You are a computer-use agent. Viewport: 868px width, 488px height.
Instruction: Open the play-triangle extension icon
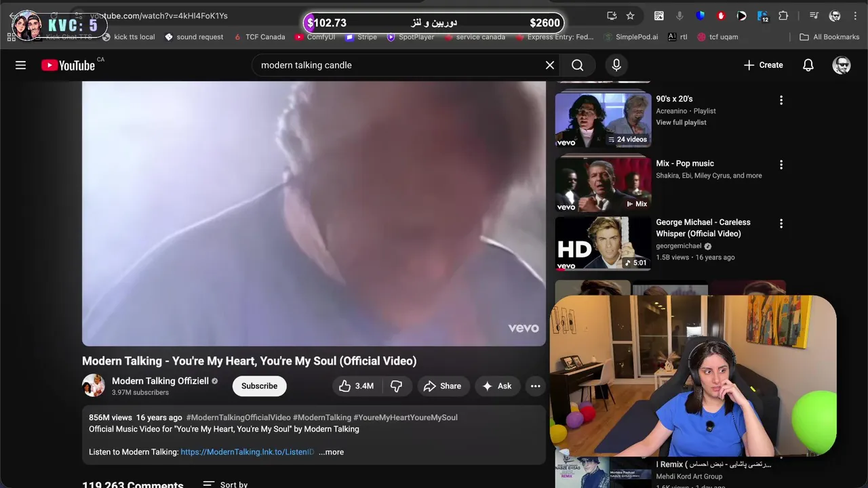click(742, 16)
